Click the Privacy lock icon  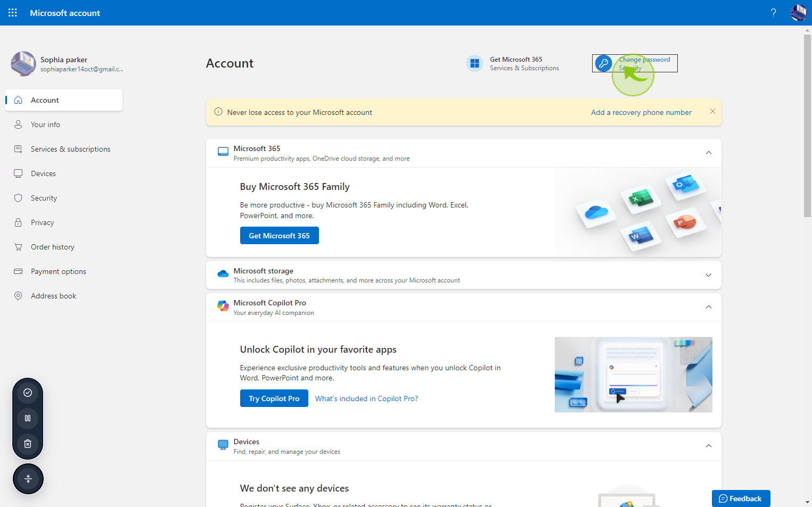[18, 222]
